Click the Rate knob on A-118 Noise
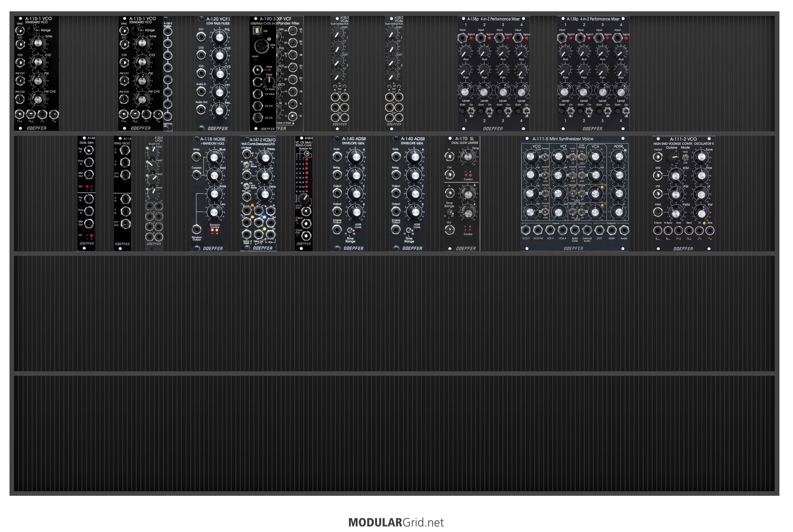 tap(215, 194)
